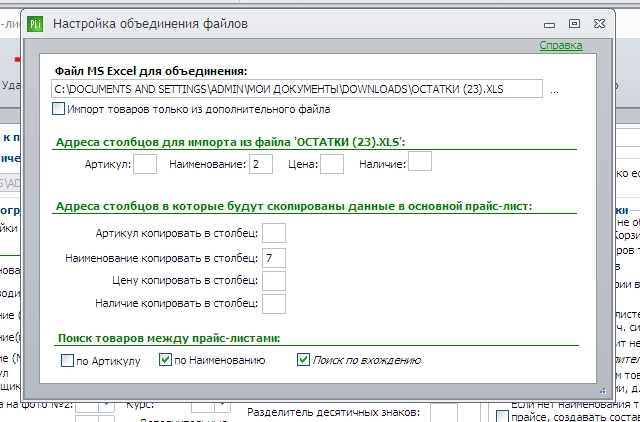Click the label Файл MS Excel для объединения
This screenshot has height=422, width=640.
[x=151, y=71]
